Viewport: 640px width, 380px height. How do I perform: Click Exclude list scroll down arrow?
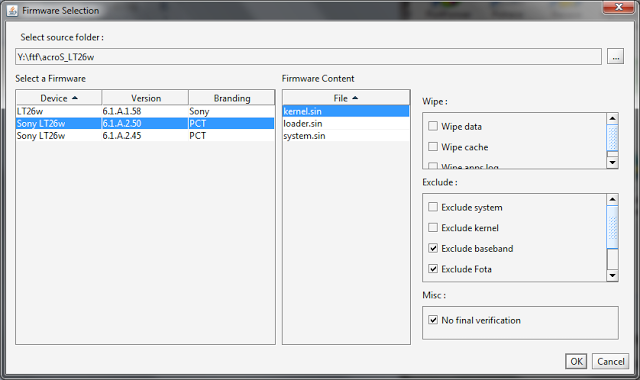click(x=612, y=276)
